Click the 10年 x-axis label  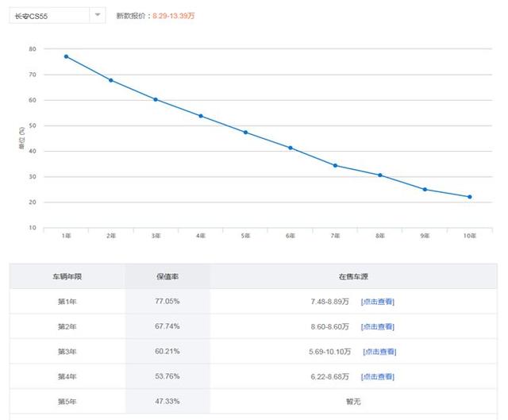(x=470, y=236)
